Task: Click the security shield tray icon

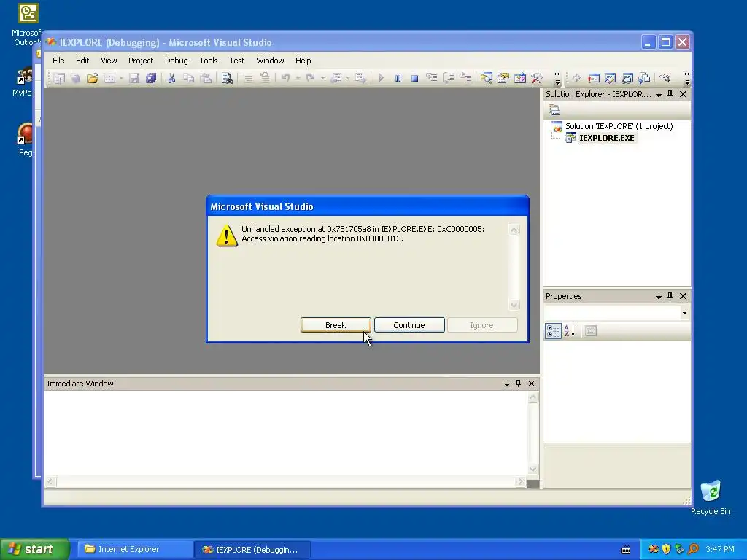Action: tap(666, 549)
